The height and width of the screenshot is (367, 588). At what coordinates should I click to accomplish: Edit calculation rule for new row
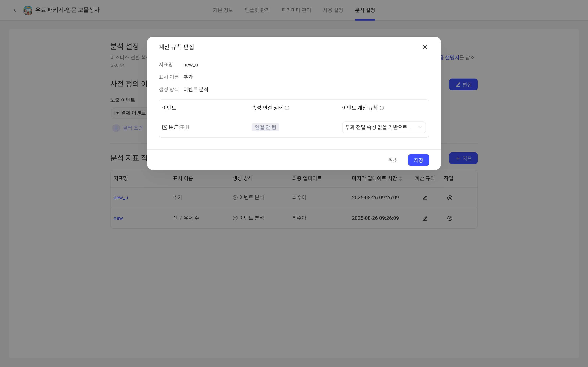[x=424, y=218]
